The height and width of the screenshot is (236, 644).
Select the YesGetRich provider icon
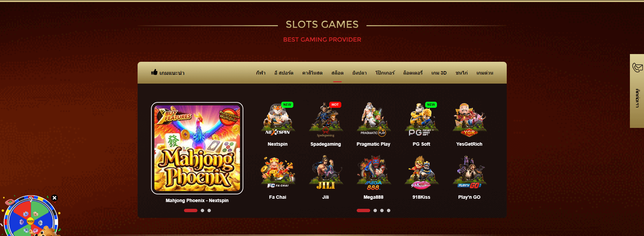coord(469,119)
